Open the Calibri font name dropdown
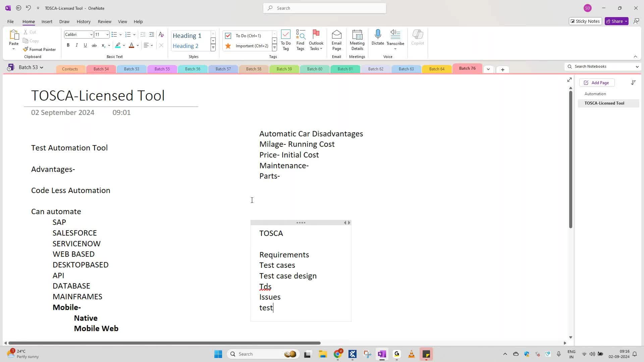The image size is (644, 362). click(91, 35)
